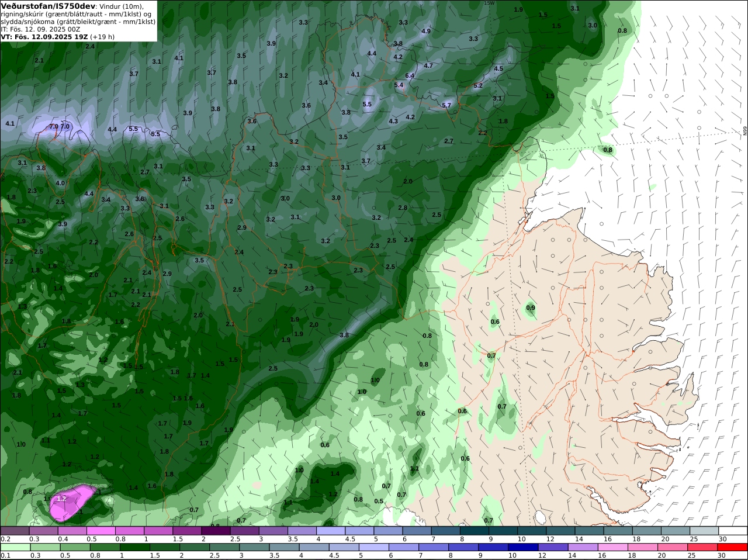Click the '4.7' precipitation value on the map

428,66
